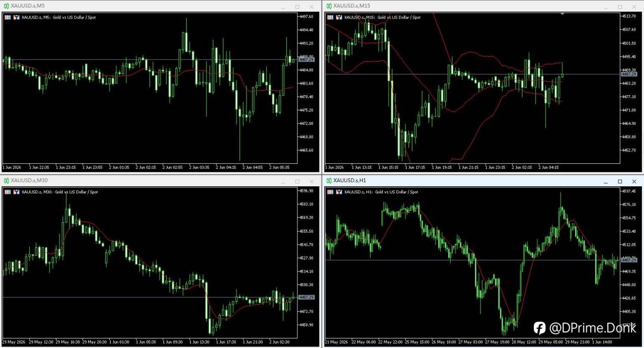Click '1 Jun 14:00' on the H1 time axis
Viewport: 644px width, 348px height.
[602, 341]
